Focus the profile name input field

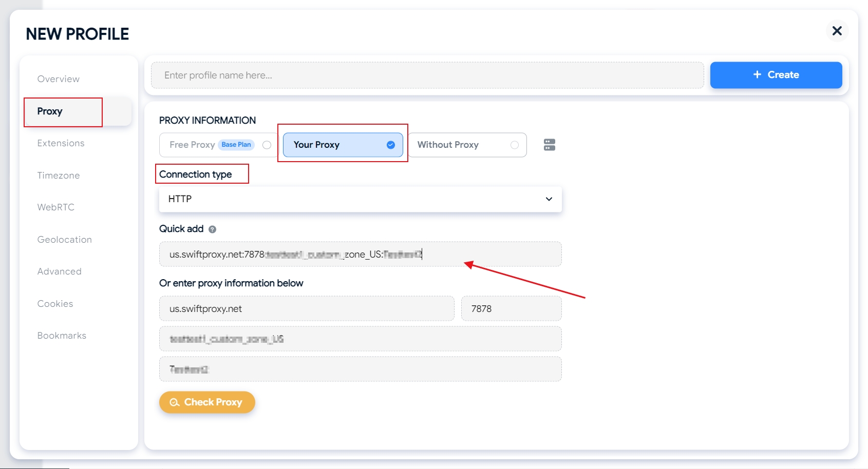pos(427,75)
